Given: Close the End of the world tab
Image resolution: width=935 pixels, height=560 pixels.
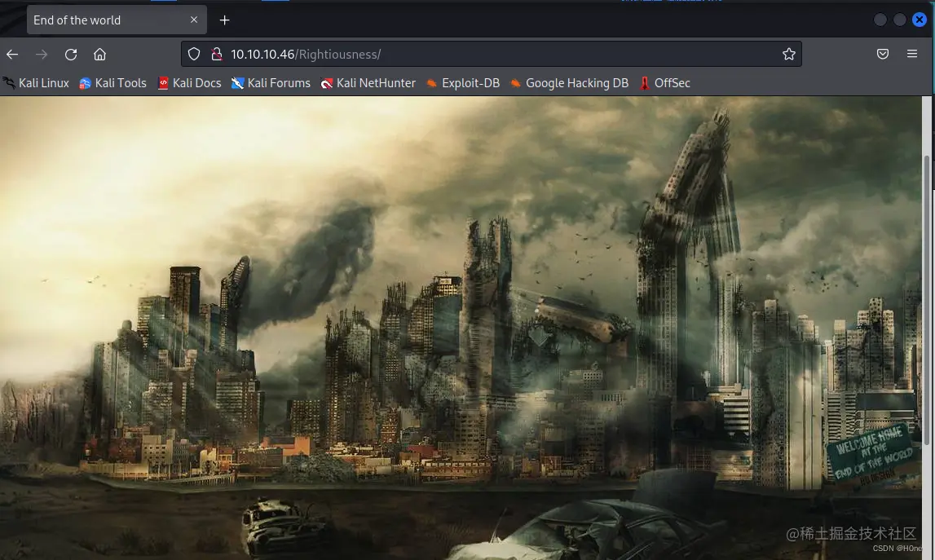Looking at the screenshot, I should (x=194, y=20).
